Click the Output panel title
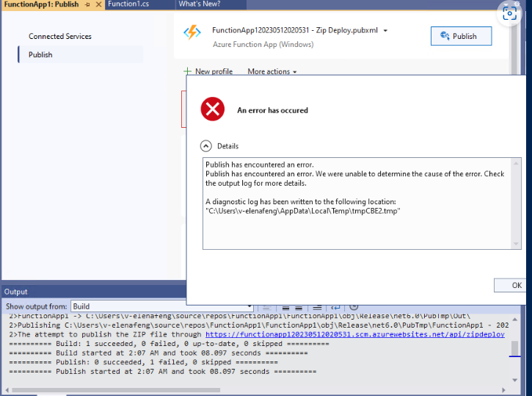The width and height of the screenshot is (532, 396). (15, 292)
